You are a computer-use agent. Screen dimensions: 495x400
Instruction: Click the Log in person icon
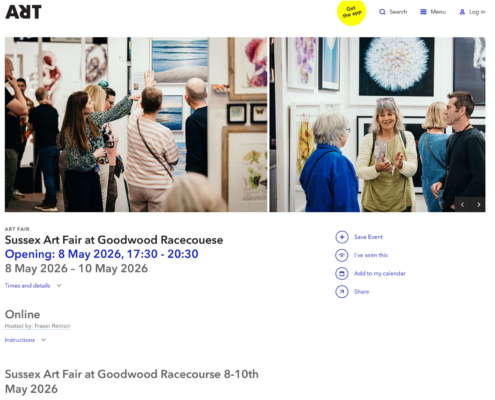(462, 12)
